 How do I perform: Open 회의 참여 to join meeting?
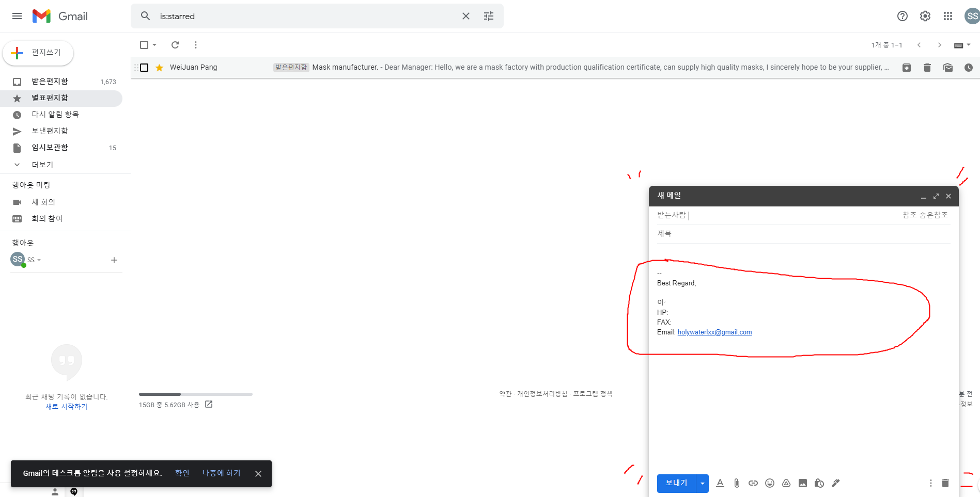pyautogui.click(x=47, y=218)
